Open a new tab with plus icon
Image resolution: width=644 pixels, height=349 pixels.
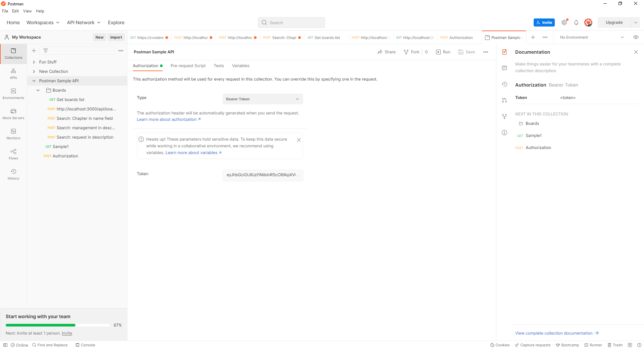tap(533, 37)
